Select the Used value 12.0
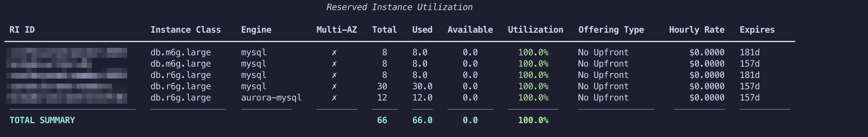Image resolution: width=868 pixels, height=137 pixels. tap(422, 98)
